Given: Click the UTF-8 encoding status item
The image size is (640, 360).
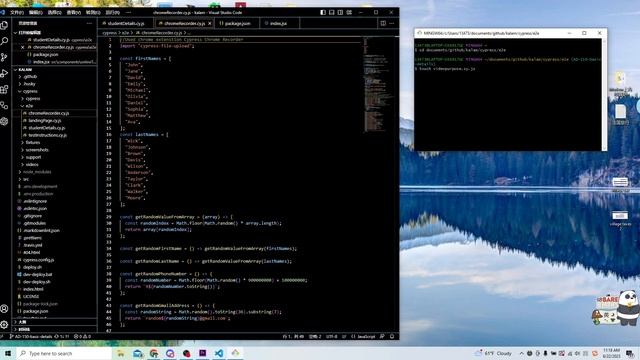Looking at the screenshot, I should (x=331, y=337).
